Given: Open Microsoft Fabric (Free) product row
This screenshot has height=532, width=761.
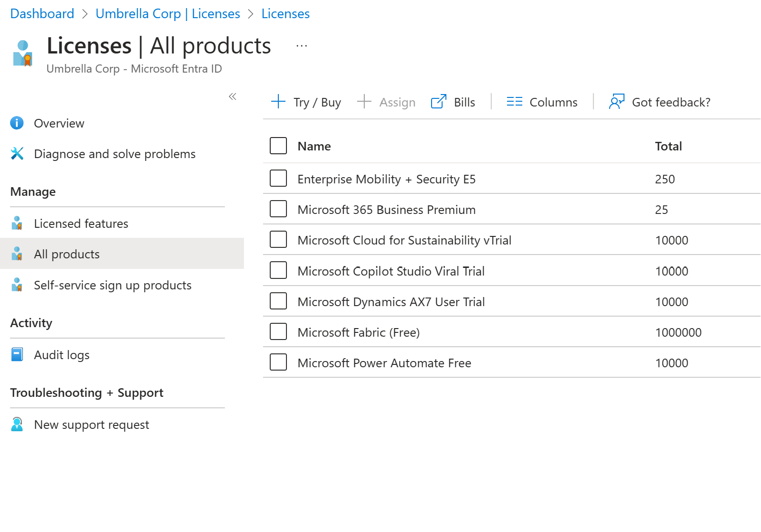Looking at the screenshot, I should pos(359,332).
